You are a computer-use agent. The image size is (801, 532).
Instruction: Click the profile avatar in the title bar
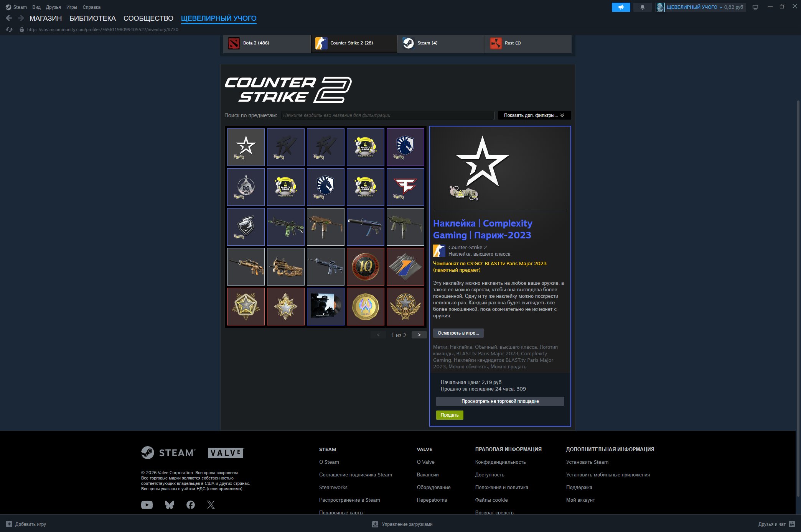[x=660, y=7]
